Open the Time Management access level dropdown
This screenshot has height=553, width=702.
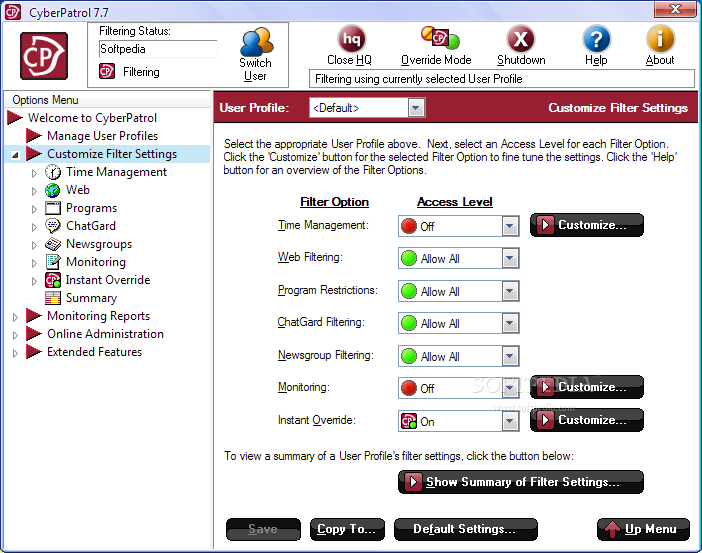pos(510,226)
